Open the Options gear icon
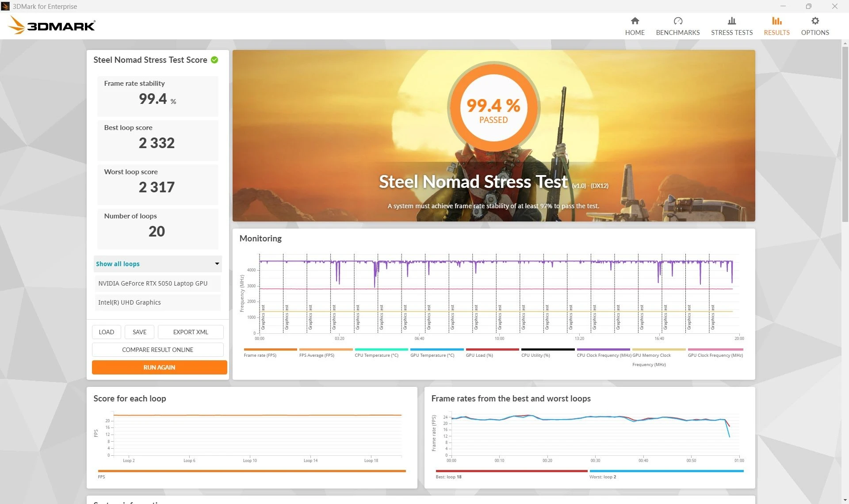The height and width of the screenshot is (504, 849). tap(815, 21)
